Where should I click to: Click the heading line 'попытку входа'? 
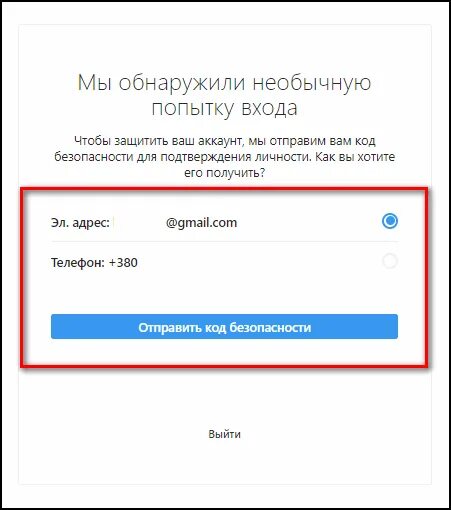[x=224, y=108]
